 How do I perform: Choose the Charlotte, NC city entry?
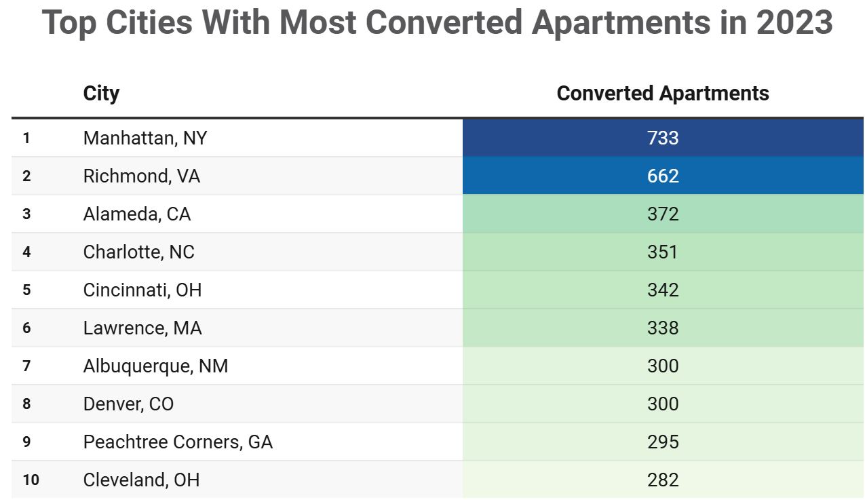pos(138,252)
